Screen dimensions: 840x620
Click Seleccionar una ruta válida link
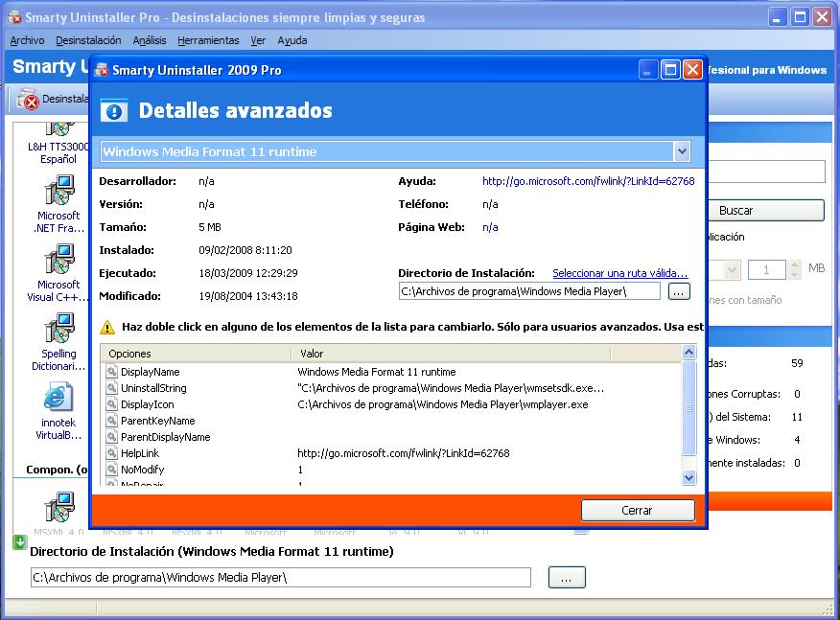coord(619,273)
